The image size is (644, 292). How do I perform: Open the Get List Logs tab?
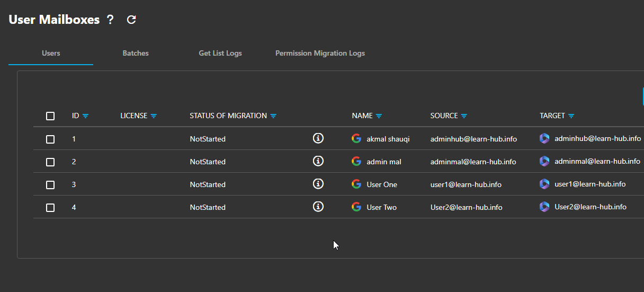coord(220,54)
